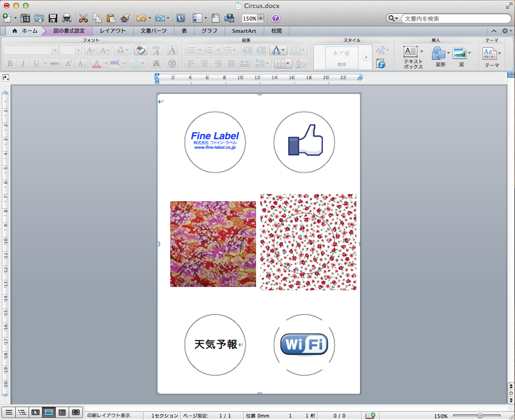
Task: Open the select browse object button
Action: 511,393
